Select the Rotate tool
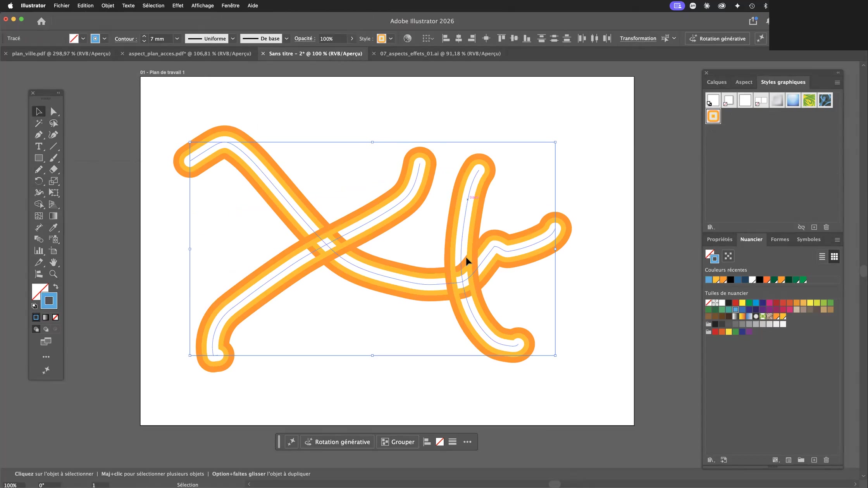 pos(39,181)
